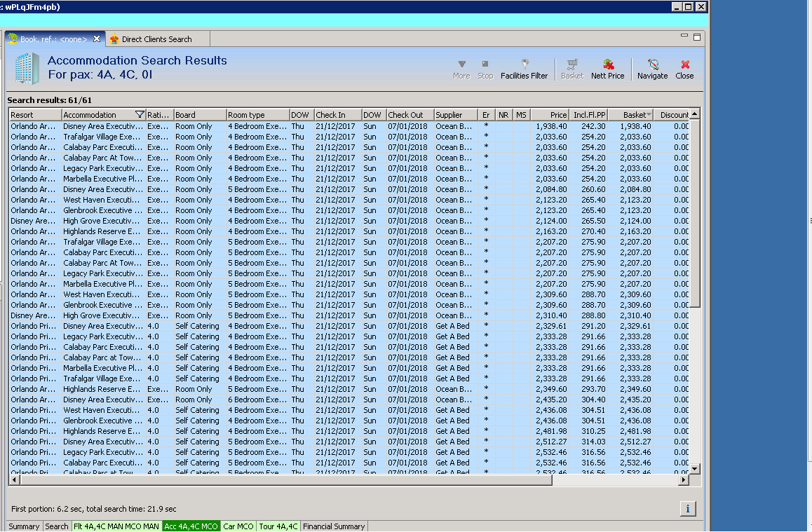Open the Accommodation column filter funnel
This screenshot has height=532, width=812.
point(140,114)
